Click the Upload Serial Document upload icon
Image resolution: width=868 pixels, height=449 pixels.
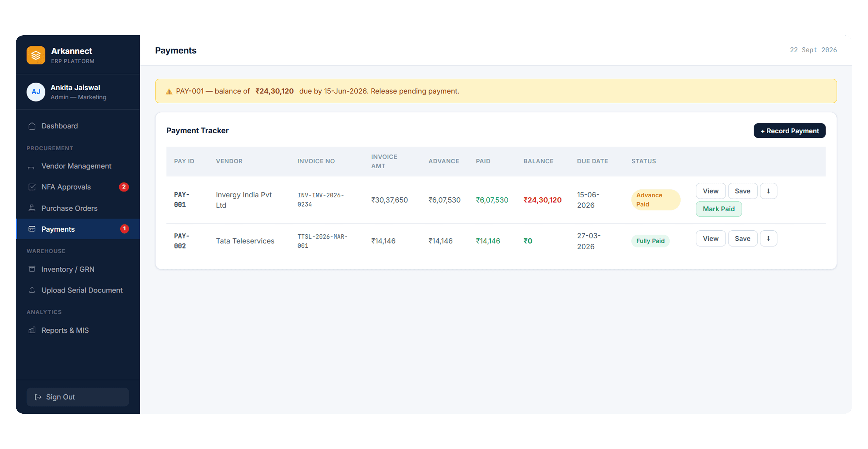[32, 290]
